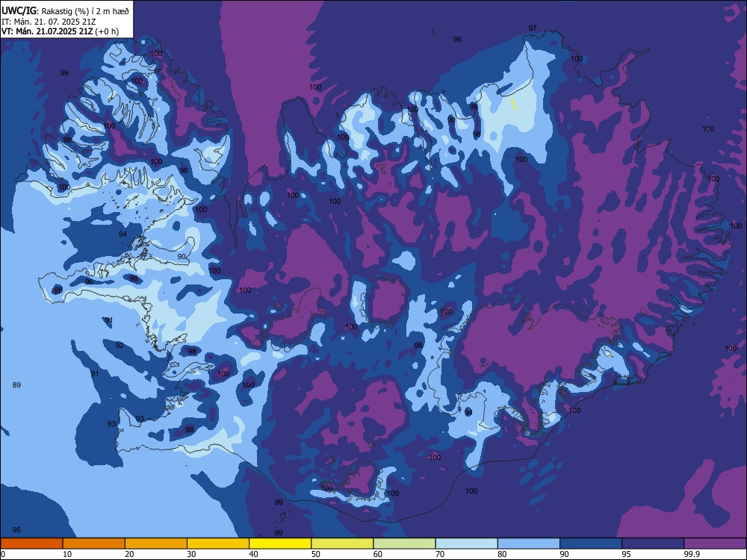
Task: Select the pale blue 70–80 legend swatch
Action: coord(466,544)
